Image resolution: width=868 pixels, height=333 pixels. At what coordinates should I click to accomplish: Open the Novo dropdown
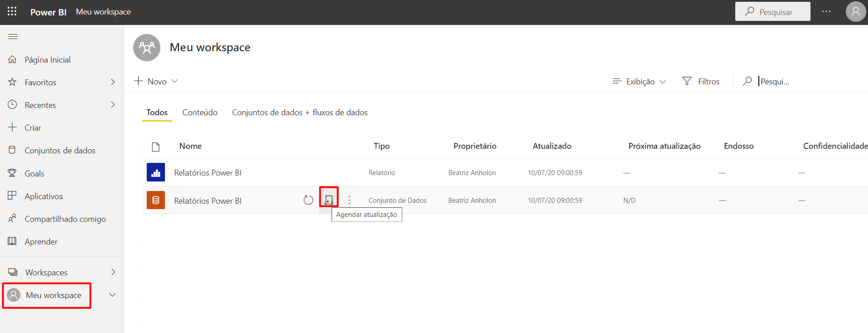pos(156,81)
